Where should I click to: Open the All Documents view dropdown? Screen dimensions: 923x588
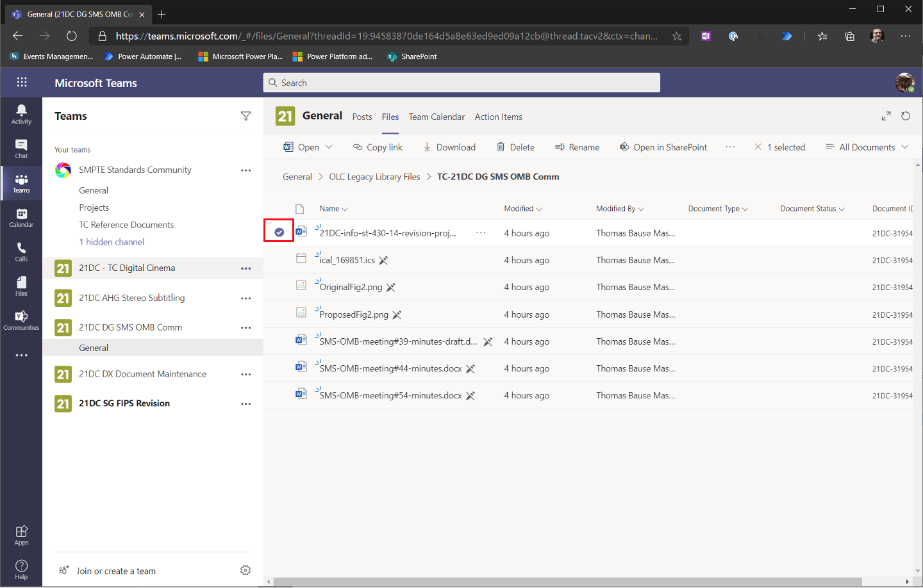[x=867, y=147]
